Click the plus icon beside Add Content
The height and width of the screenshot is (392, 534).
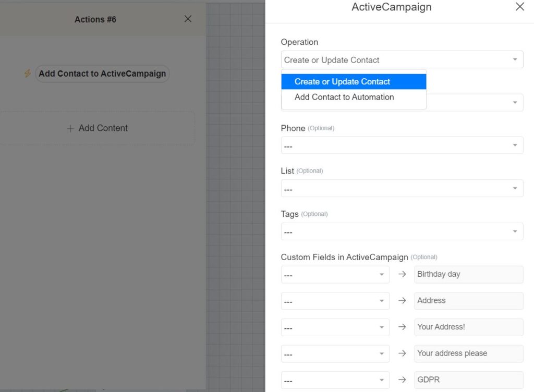pos(70,129)
